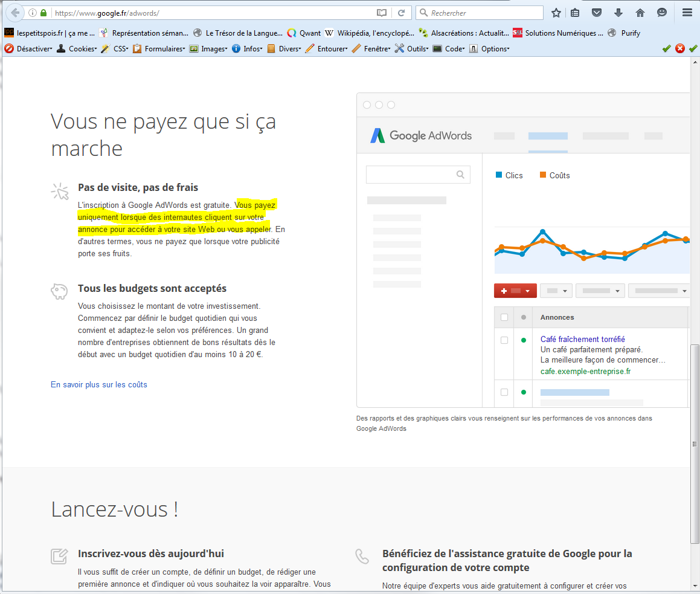The width and height of the screenshot is (700, 594).
Task: Toggle reader view icon in address bar
Action: [x=381, y=13]
